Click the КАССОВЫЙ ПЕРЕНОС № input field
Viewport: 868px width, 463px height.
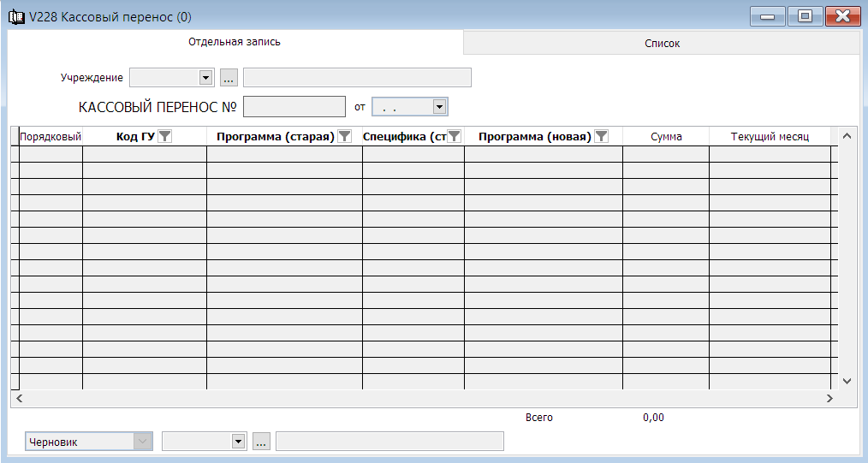click(x=294, y=107)
